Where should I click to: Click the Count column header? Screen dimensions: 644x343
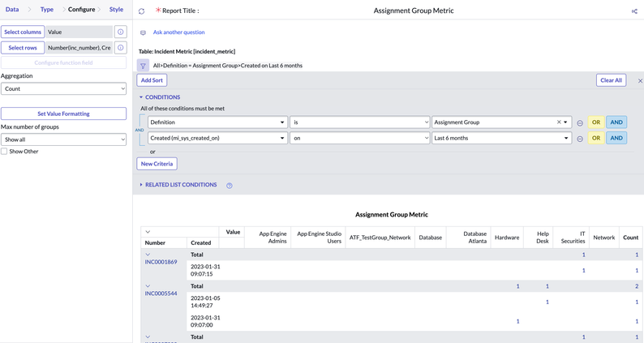click(x=630, y=238)
